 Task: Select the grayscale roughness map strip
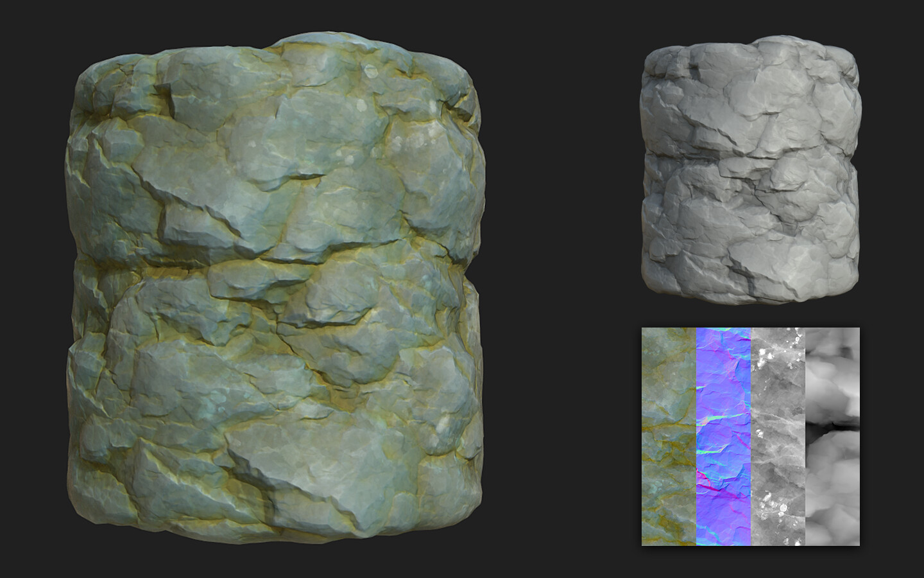pyautogui.click(x=776, y=437)
